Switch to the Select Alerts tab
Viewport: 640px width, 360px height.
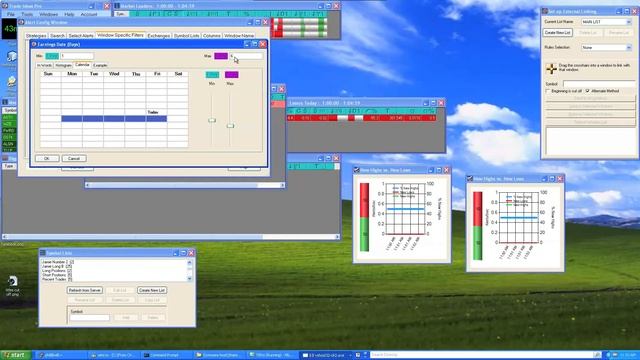click(81, 36)
